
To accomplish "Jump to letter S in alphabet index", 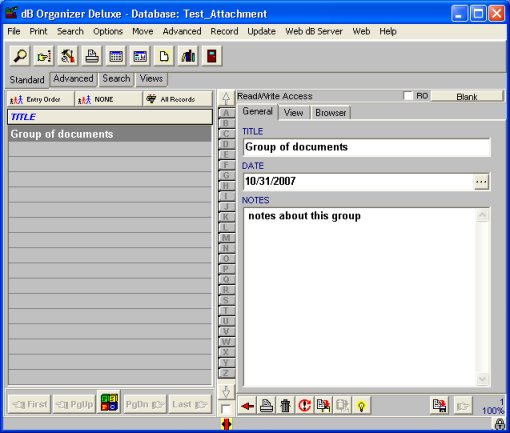I will [x=226, y=300].
